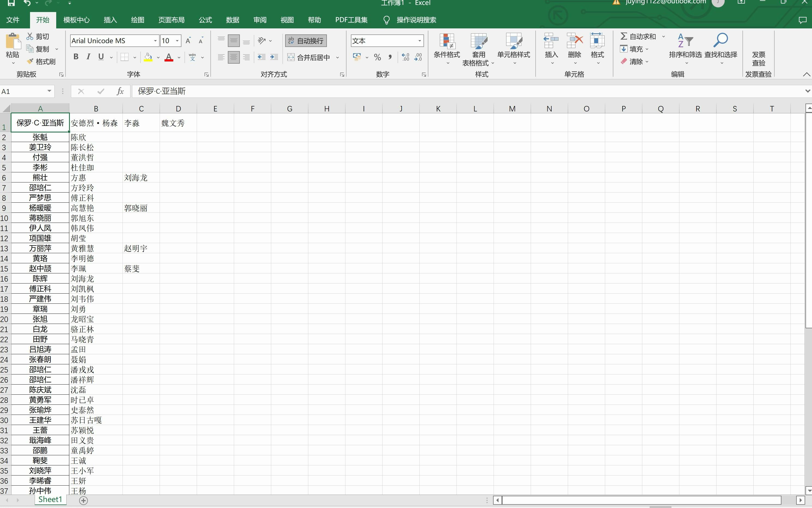The height and width of the screenshot is (508, 812).
Task: Toggle Italic formatting
Action: point(88,57)
